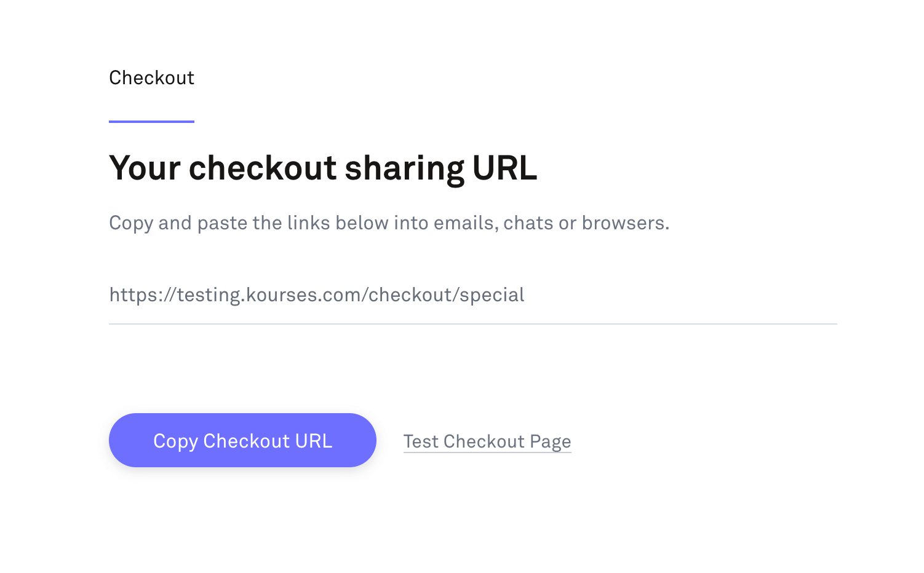The image size is (924, 573).
Task: Click the copy-and-paste instruction text
Action: (x=389, y=223)
